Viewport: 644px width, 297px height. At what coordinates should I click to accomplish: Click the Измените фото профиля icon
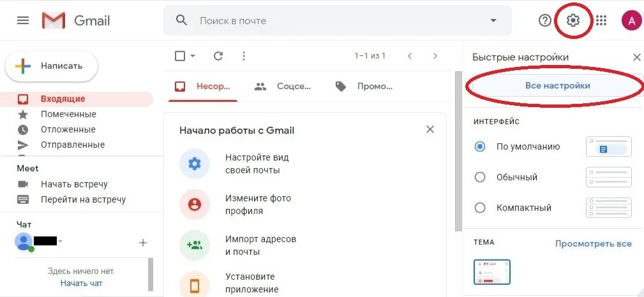click(194, 205)
